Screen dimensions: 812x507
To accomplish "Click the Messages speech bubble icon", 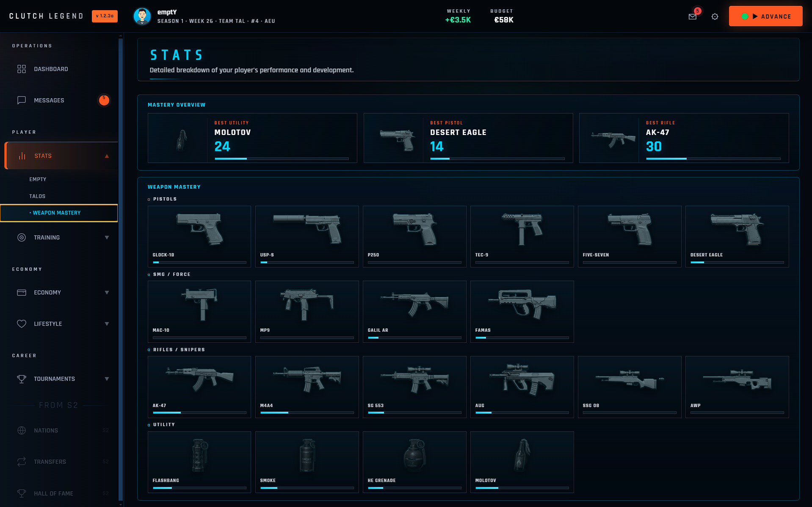I will [22, 100].
